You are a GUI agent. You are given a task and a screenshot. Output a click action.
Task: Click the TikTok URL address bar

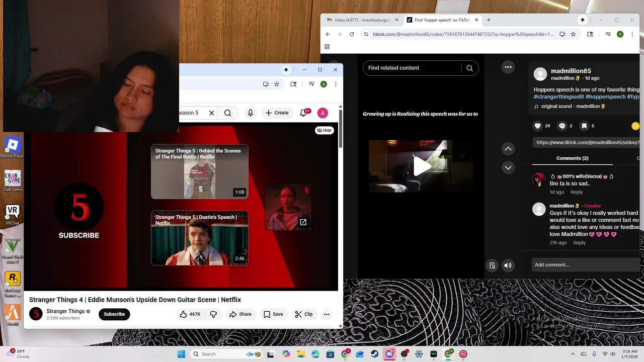(x=463, y=34)
